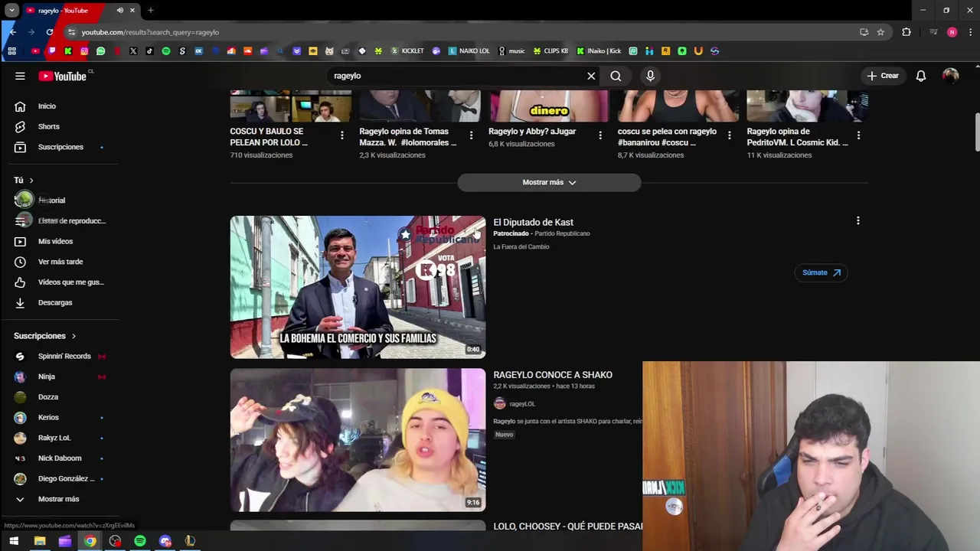Click the RAGEYLO CONOCE A SHAKO title

(x=553, y=375)
